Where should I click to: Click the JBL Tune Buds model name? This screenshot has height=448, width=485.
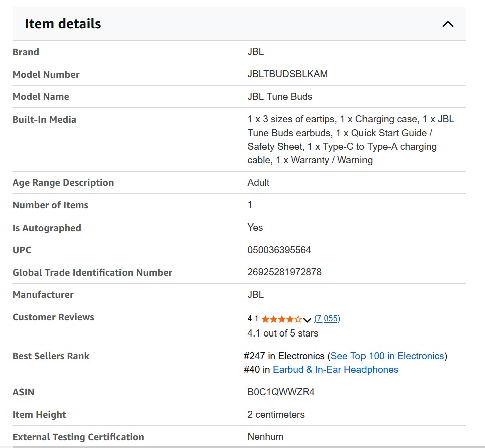click(x=280, y=97)
